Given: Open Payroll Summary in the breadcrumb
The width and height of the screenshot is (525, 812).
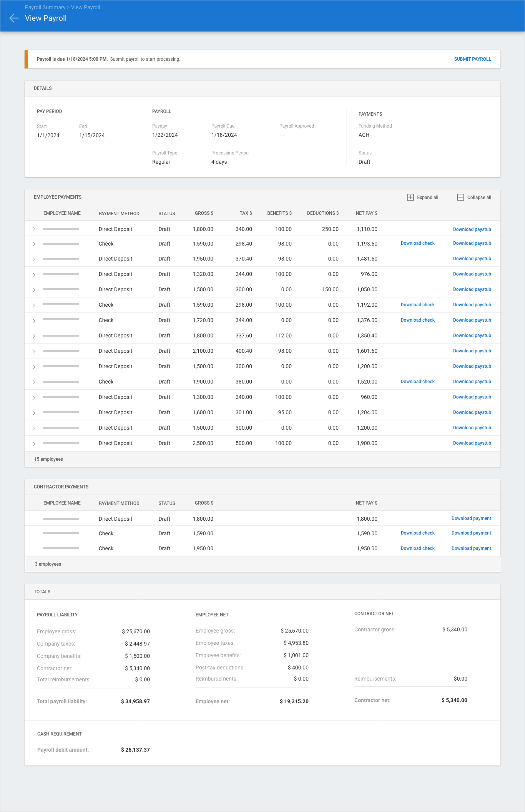Looking at the screenshot, I should point(45,7).
